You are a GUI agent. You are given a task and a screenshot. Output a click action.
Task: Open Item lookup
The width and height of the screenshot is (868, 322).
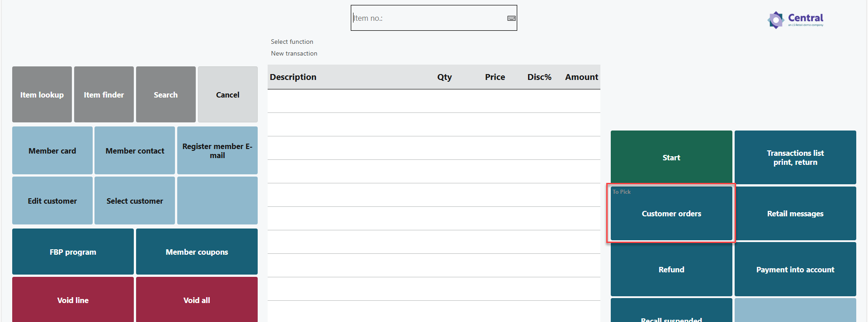point(42,95)
